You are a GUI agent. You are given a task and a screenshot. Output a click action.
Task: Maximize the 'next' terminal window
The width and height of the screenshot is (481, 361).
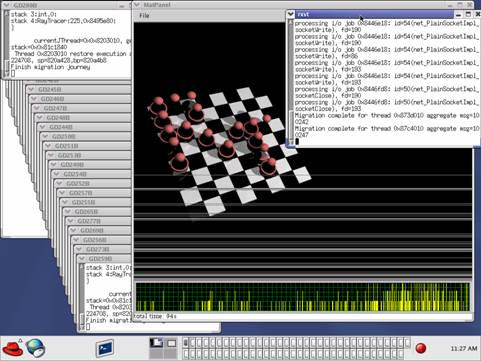click(468, 14)
